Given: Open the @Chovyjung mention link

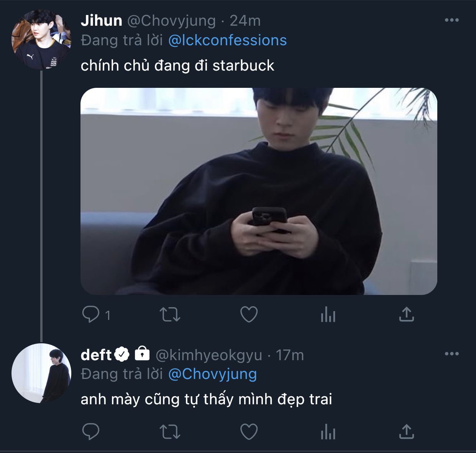Looking at the screenshot, I should click(x=212, y=374).
